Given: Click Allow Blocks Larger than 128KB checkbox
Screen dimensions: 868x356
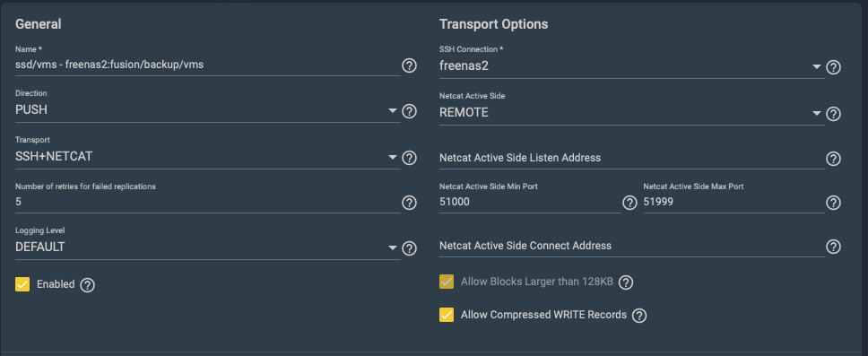Looking at the screenshot, I should tap(447, 282).
